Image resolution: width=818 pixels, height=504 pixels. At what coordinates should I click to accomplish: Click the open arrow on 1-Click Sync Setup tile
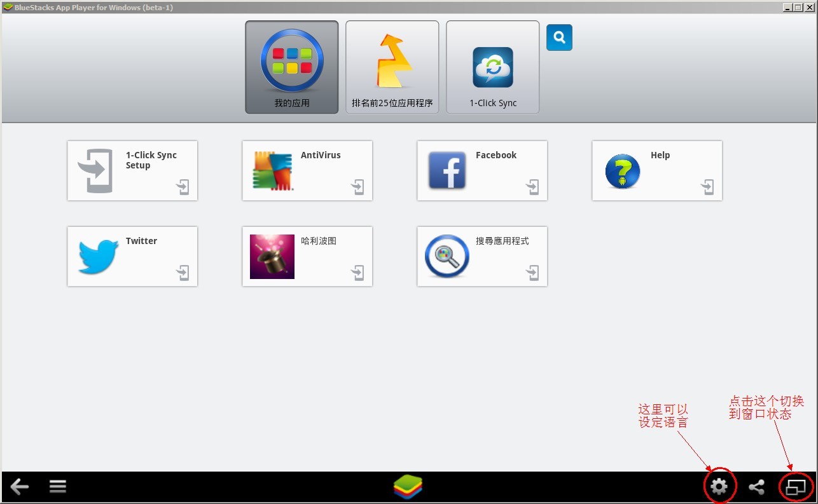click(x=183, y=187)
